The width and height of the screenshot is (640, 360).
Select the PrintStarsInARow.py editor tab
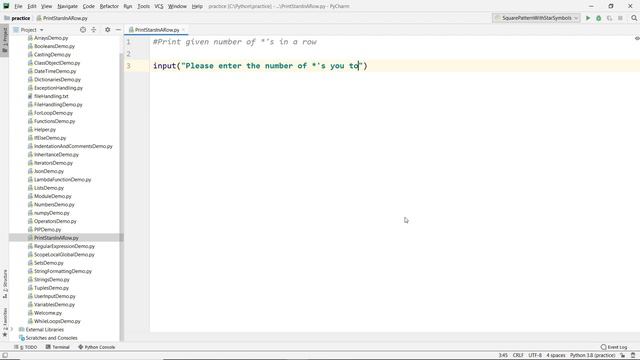tap(157, 30)
